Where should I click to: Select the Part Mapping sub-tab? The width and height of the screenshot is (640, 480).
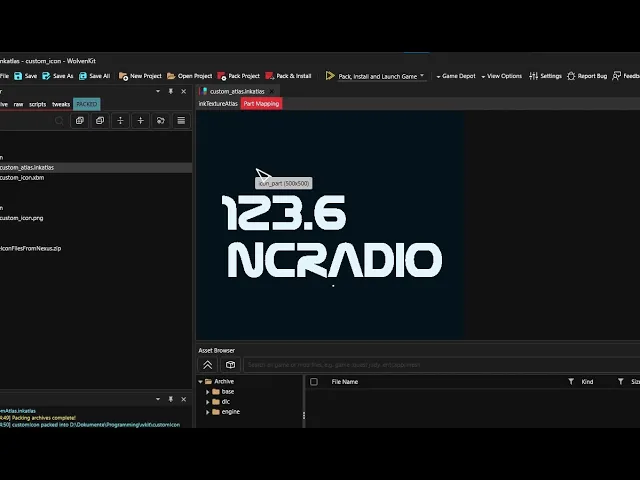261,104
